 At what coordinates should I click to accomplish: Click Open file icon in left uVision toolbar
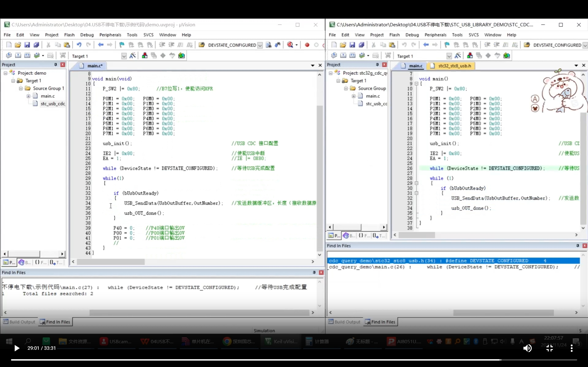[18, 45]
